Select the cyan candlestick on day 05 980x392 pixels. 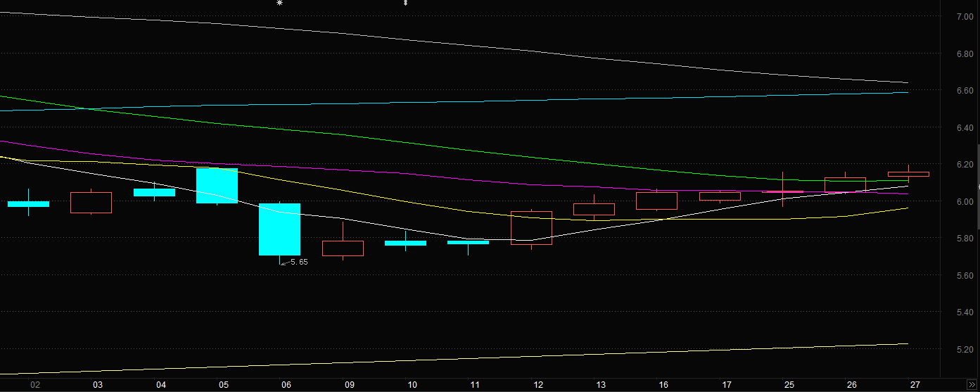pyautogui.click(x=217, y=186)
